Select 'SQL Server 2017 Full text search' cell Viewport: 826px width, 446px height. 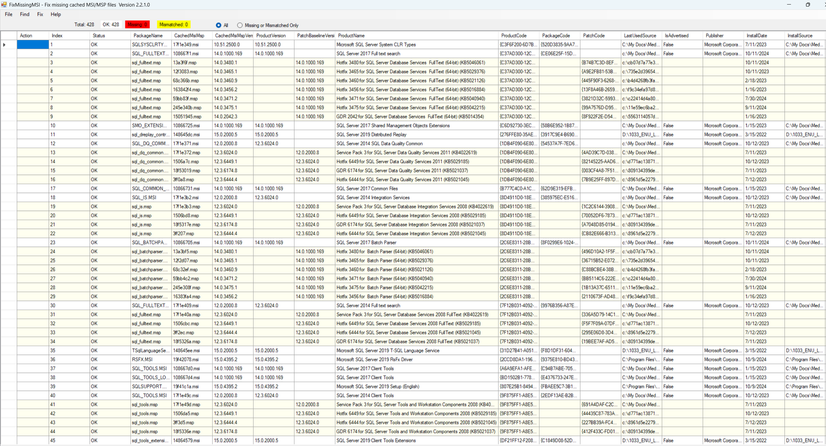pos(417,54)
